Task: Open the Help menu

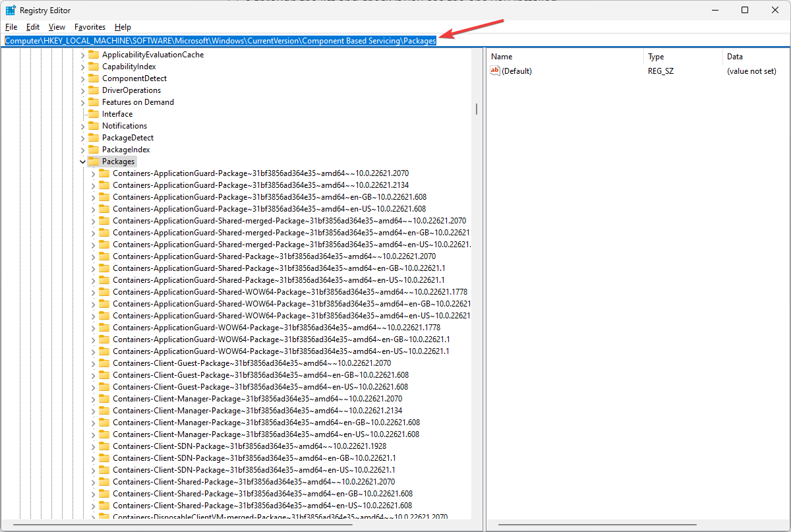Action: click(x=123, y=27)
